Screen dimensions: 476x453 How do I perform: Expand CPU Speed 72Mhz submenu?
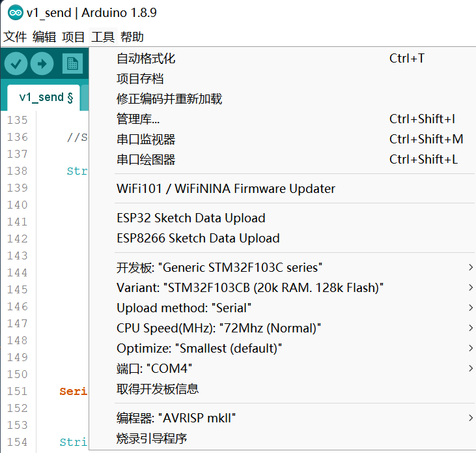[282, 328]
